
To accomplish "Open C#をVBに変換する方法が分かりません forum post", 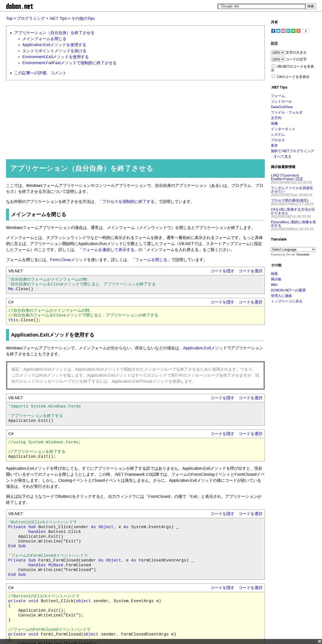I will (293, 211).
